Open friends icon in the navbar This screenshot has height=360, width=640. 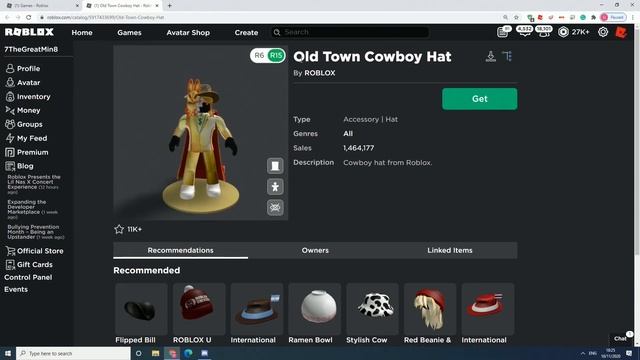544,31
